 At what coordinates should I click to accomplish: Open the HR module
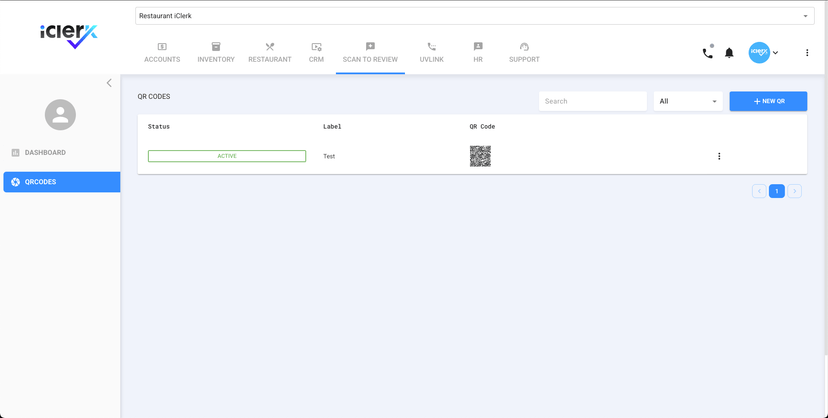pos(478,53)
